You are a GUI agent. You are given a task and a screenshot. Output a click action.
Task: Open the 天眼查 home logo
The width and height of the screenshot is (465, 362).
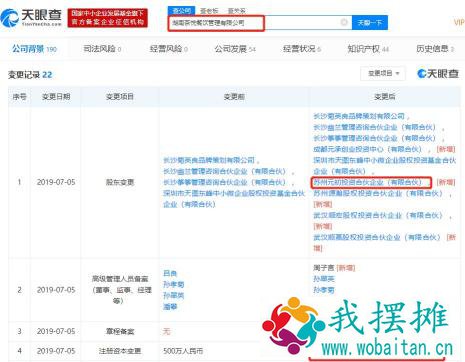coord(31,17)
